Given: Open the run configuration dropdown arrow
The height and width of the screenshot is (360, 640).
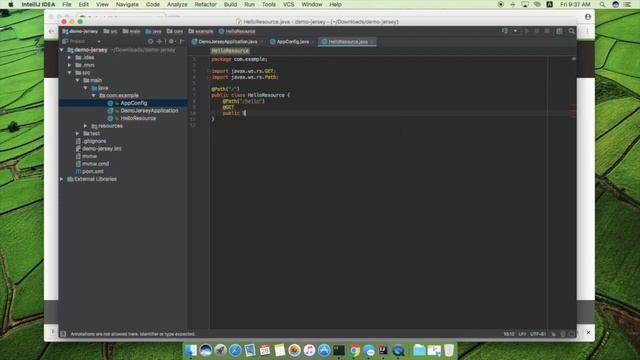Looking at the screenshot, I should 516,31.
